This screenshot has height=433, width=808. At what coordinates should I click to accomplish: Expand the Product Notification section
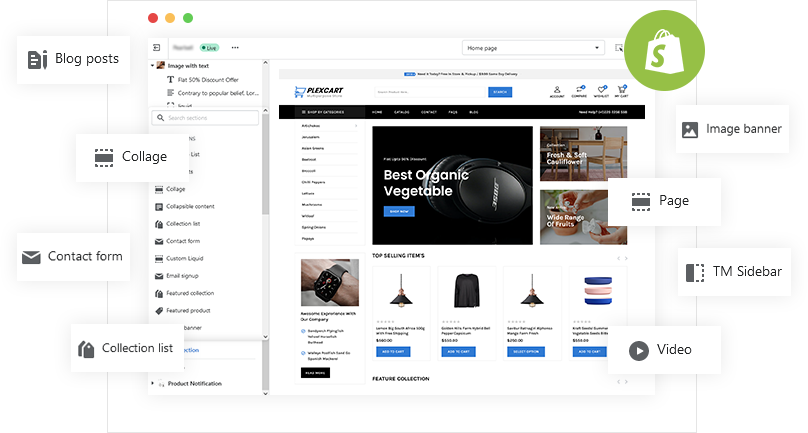tap(152, 383)
